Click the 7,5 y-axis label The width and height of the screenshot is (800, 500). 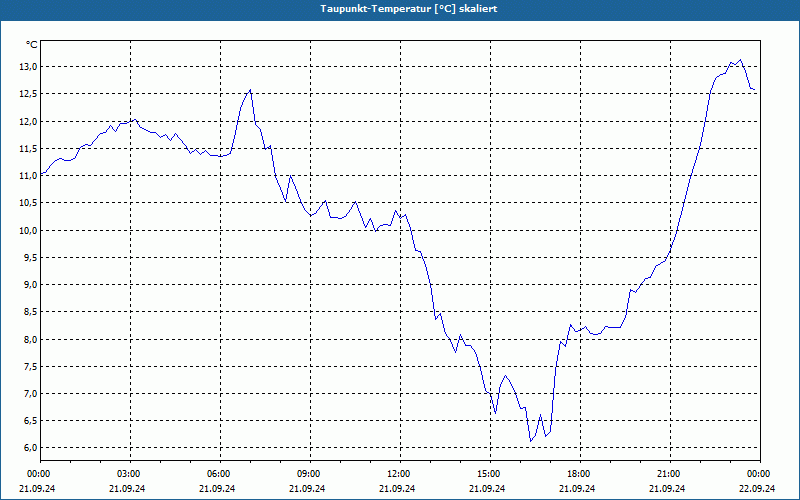pos(30,366)
